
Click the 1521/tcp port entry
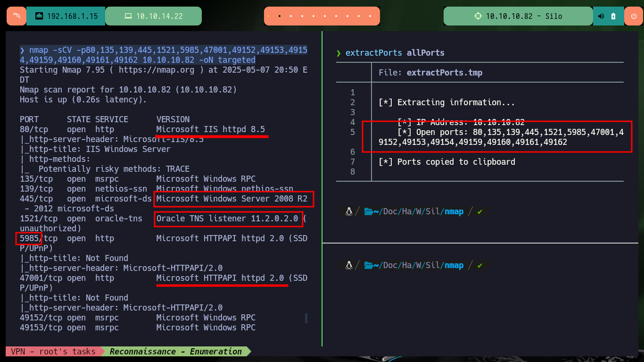pos(39,219)
